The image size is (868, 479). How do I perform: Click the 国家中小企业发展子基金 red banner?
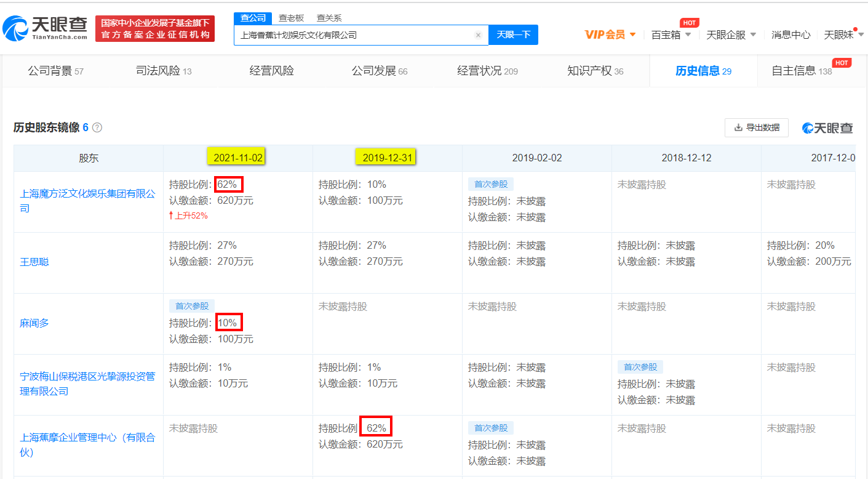[155, 29]
